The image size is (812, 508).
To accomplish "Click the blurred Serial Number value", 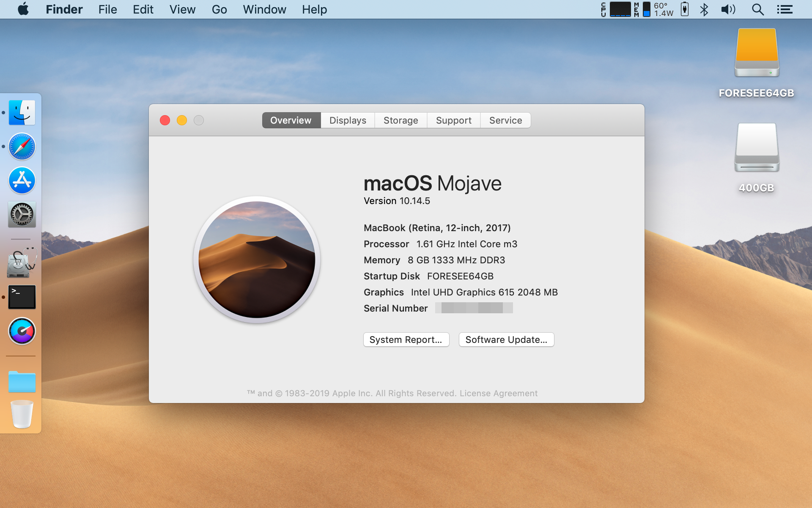I will click(x=474, y=308).
